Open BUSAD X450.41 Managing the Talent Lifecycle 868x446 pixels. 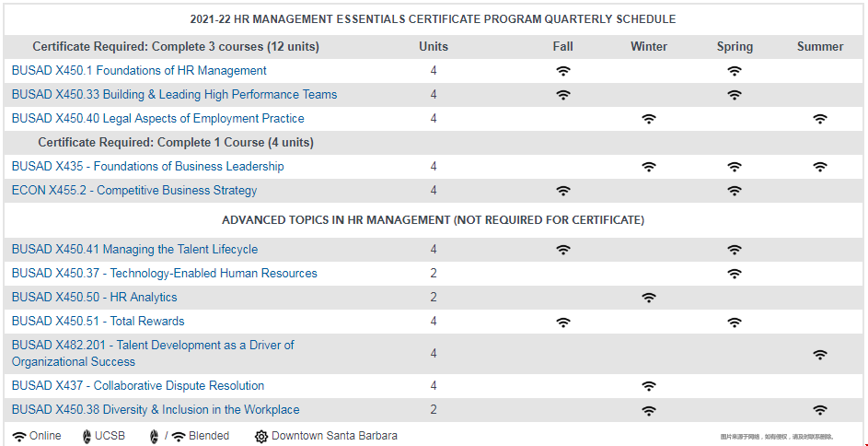pyautogui.click(x=134, y=250)
